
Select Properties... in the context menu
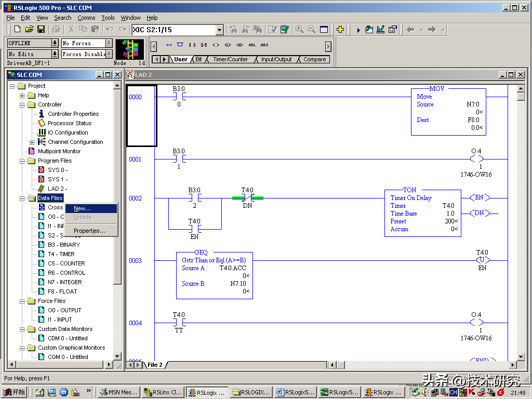pyautogui.click(x=89, y=231)
